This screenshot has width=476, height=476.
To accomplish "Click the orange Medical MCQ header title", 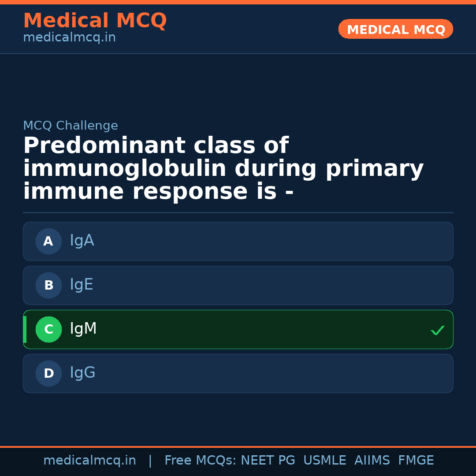I will [95, 21].
